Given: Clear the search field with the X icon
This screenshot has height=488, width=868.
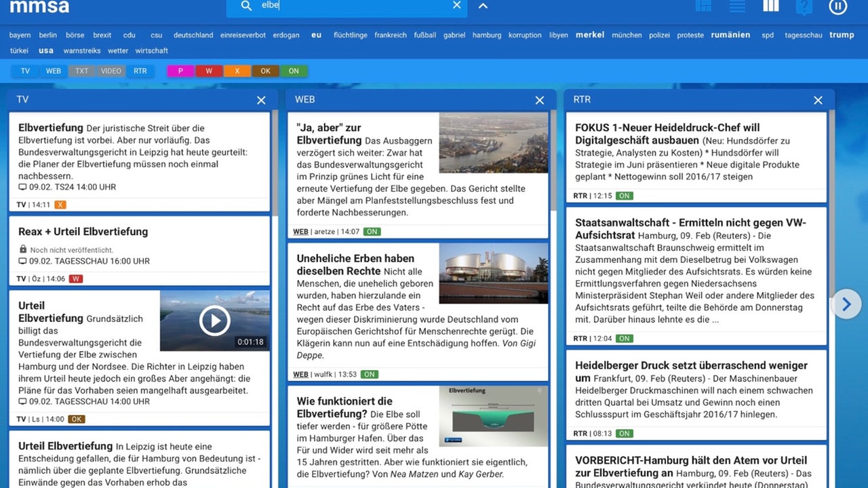Looking at the screenshot, I should tap(457, 5).
